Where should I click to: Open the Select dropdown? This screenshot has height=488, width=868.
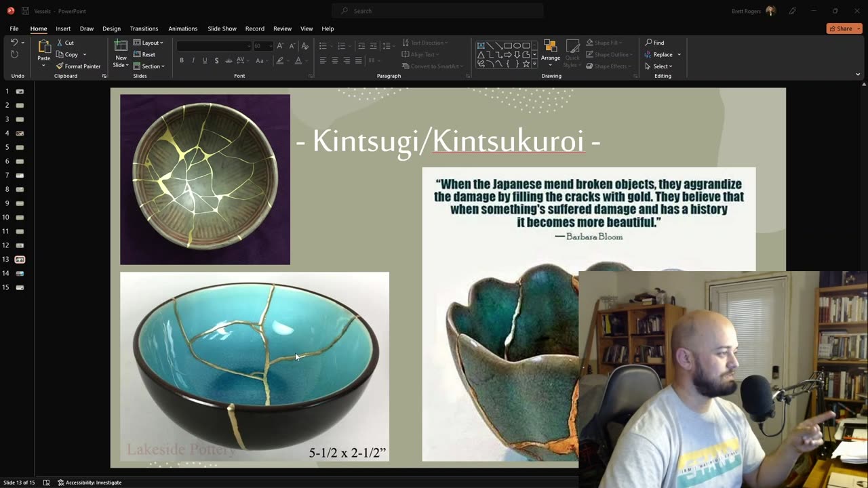(x=658, y=66)
